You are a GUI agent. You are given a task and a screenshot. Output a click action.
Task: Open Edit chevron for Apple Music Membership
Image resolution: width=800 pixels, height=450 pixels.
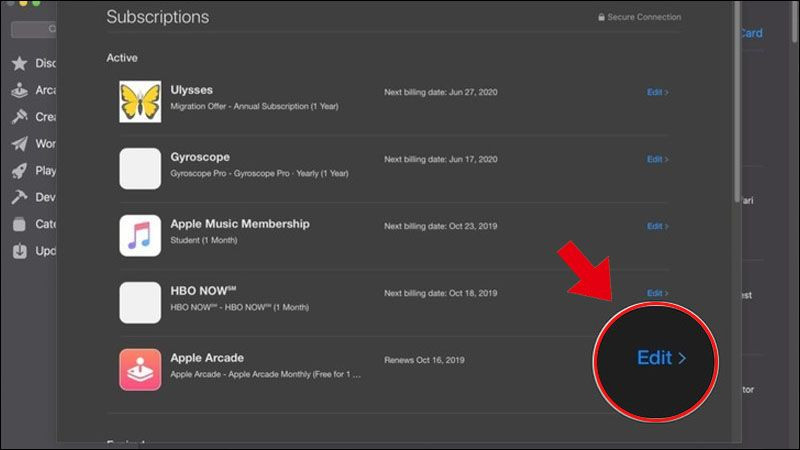pos(657,226)
